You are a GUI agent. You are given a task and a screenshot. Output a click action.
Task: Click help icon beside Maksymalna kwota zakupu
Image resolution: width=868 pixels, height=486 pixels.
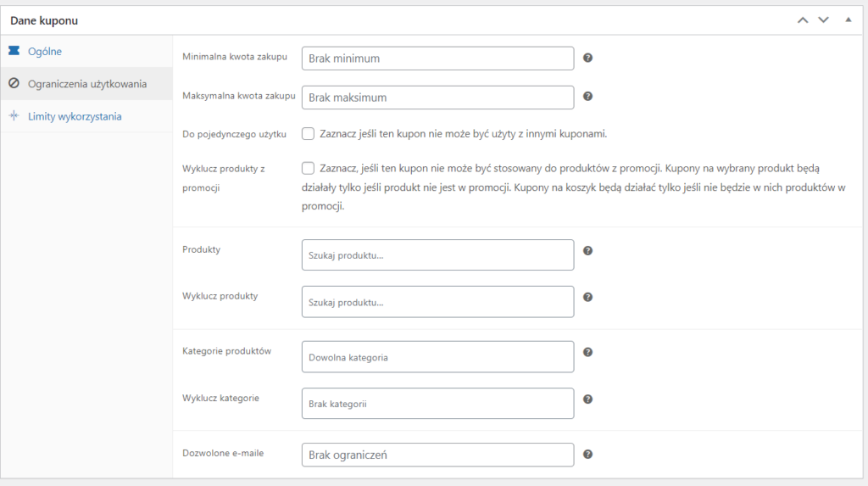pyautogui.click(x=588, y=98)
